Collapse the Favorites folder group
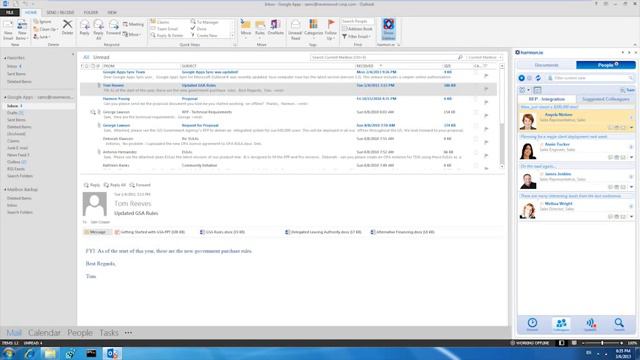This screenshot has height=360, width=640. pos(5,58)
